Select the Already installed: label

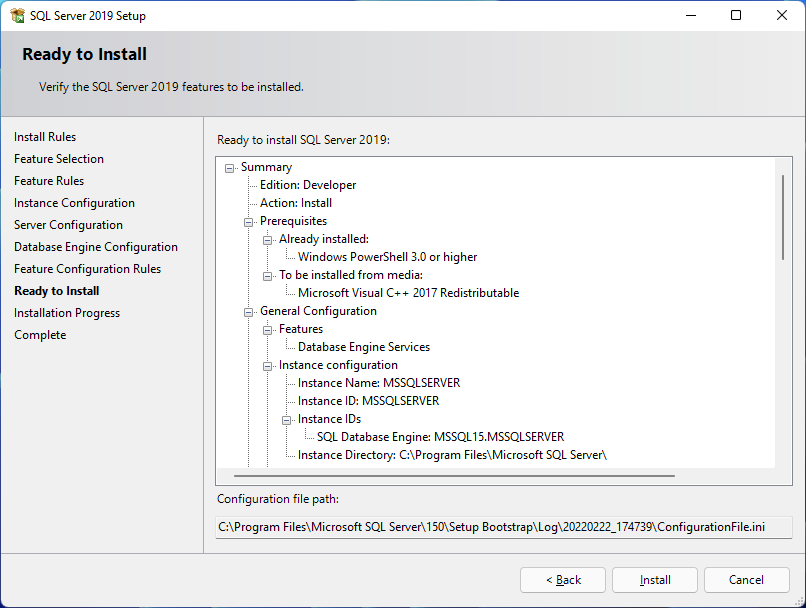(324, 239)
